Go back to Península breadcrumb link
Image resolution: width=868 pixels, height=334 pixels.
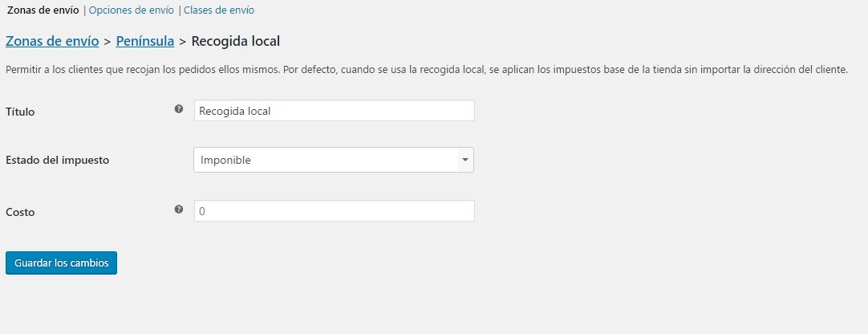pyautogui.click(x=145, y=41)
